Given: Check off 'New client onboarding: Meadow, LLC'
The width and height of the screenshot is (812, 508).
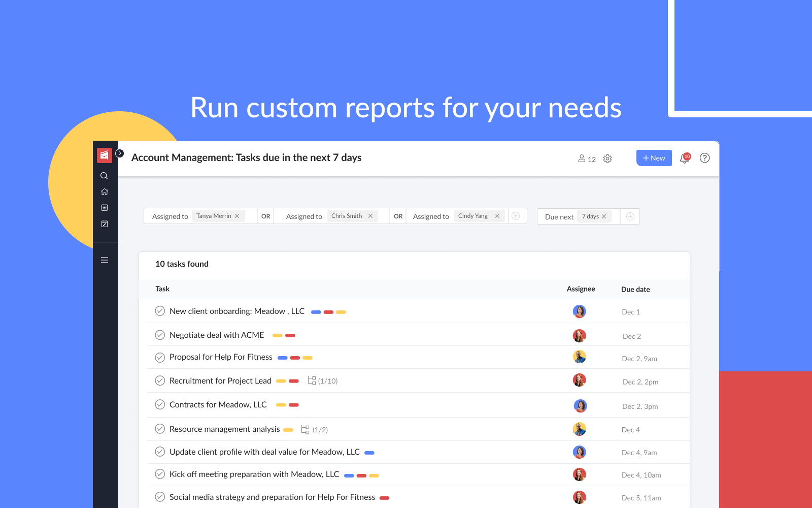Looking at the screenshot, I should tap(160, 310).
